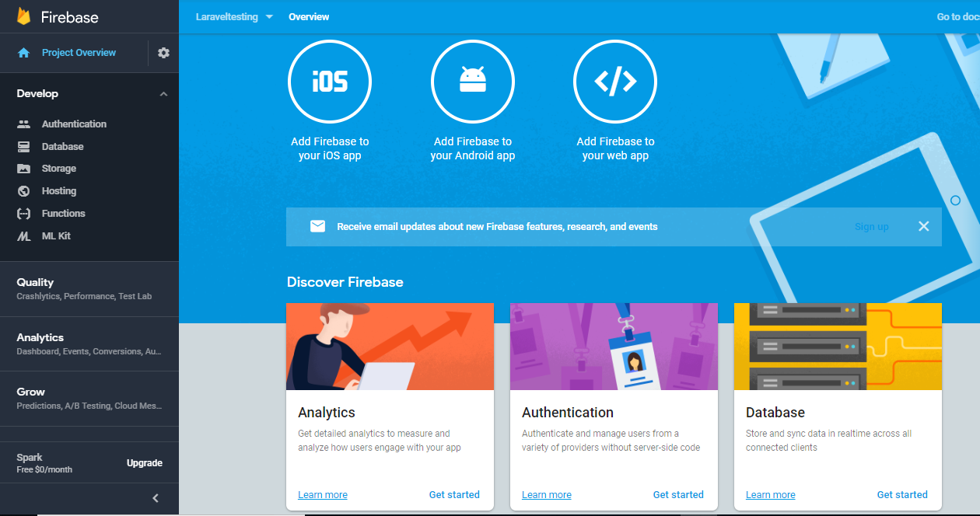The width and height of the screenshot is (980, 516).
Task: Click Get started on Analytics card
Action: click(x=454, y=495)
